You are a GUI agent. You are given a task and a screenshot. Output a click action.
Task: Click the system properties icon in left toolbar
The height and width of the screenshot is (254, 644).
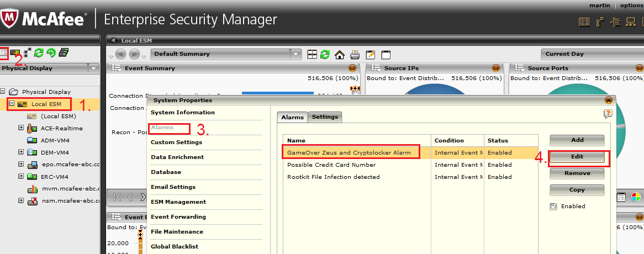click(4, 53)
